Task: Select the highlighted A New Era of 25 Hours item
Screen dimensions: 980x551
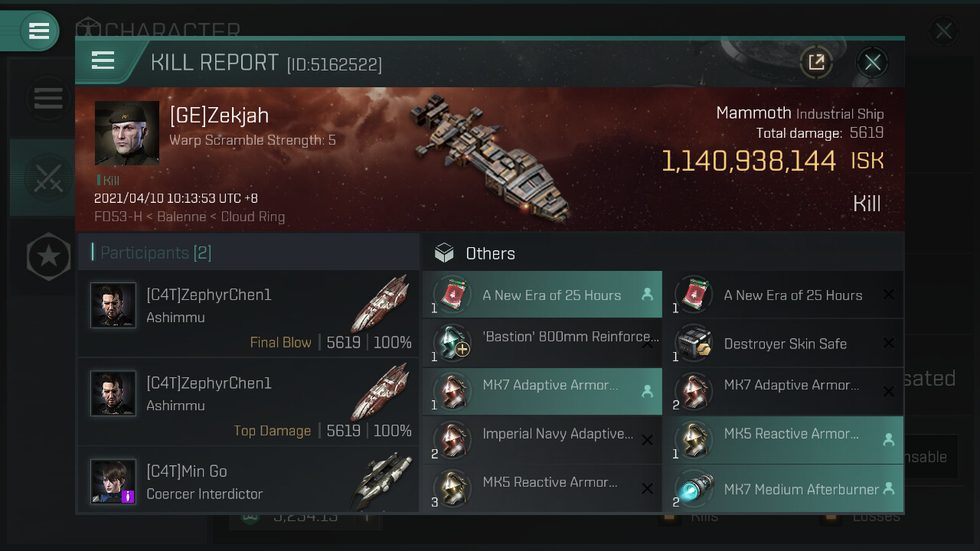Action: coord(542,295)
